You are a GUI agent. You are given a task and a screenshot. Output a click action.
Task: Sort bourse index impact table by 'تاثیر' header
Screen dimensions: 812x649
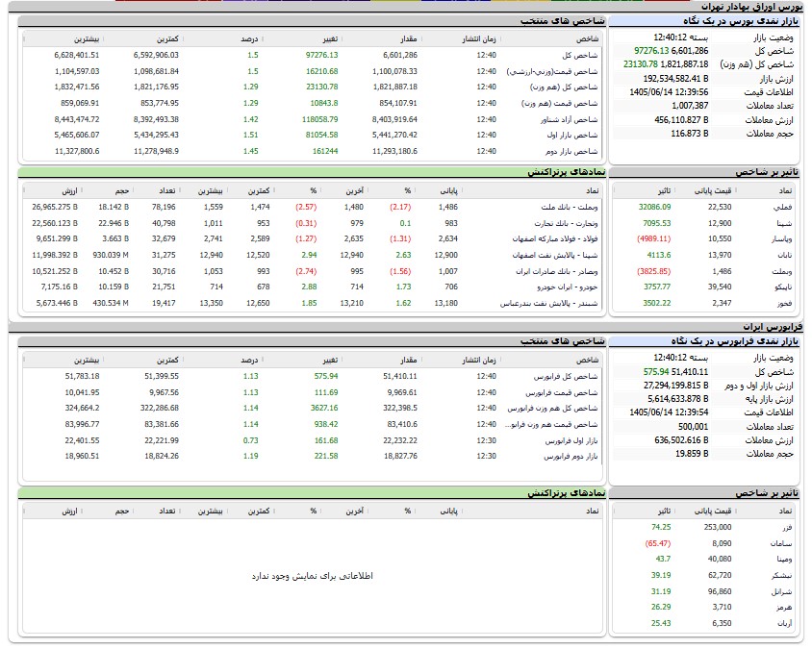[x=665, y=191]
